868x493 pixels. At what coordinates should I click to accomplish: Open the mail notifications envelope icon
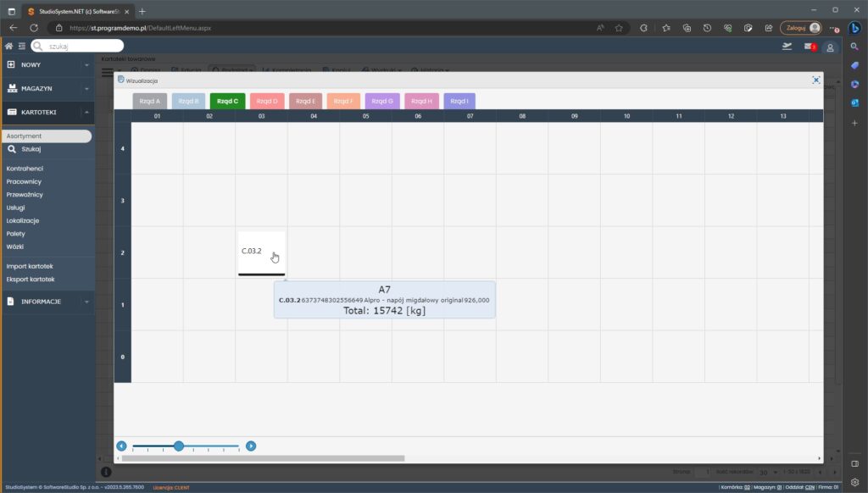809,47
